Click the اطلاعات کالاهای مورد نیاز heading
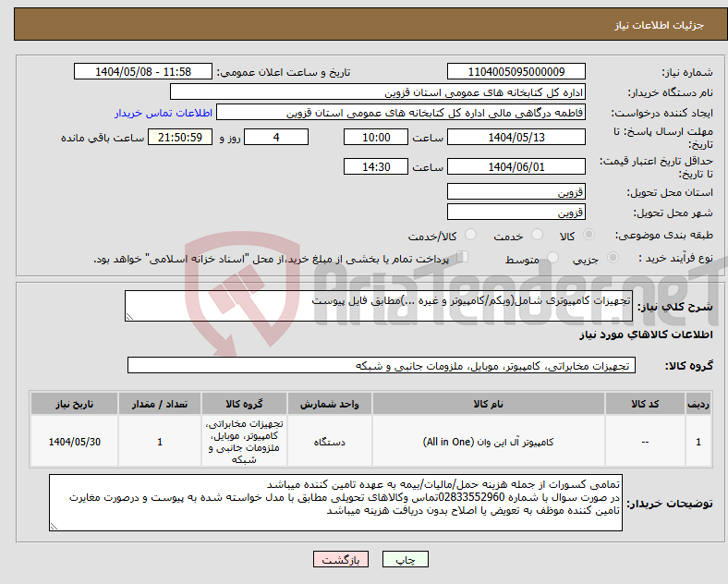 (x=646, y=335)
